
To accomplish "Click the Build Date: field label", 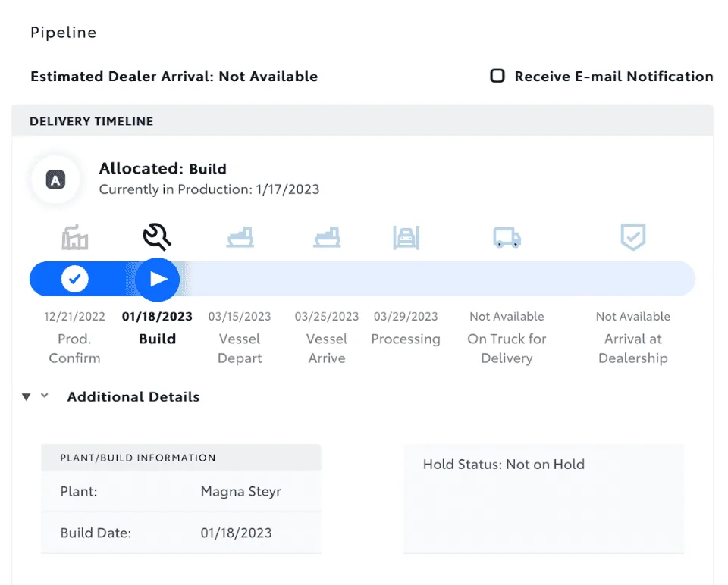I will click(96, 533).
